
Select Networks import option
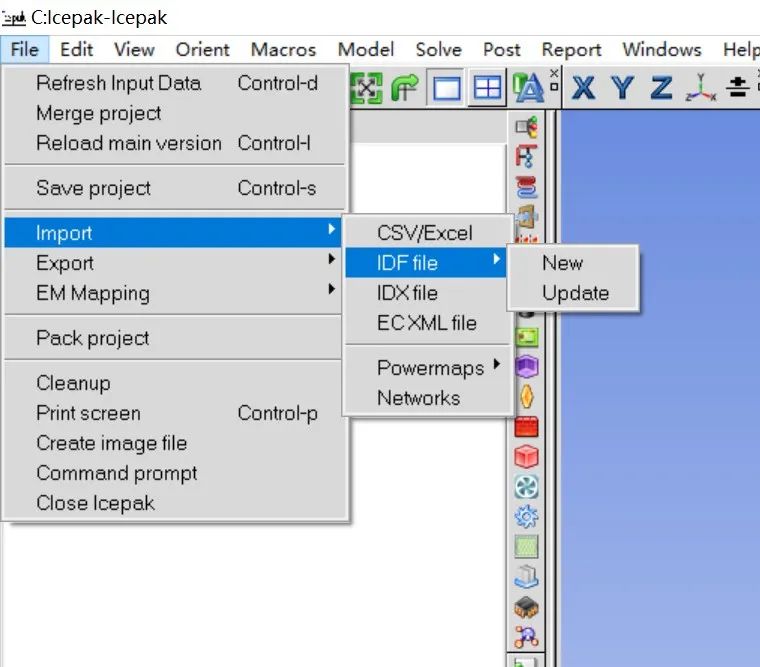pyautogui.click(x=428, y=398)
